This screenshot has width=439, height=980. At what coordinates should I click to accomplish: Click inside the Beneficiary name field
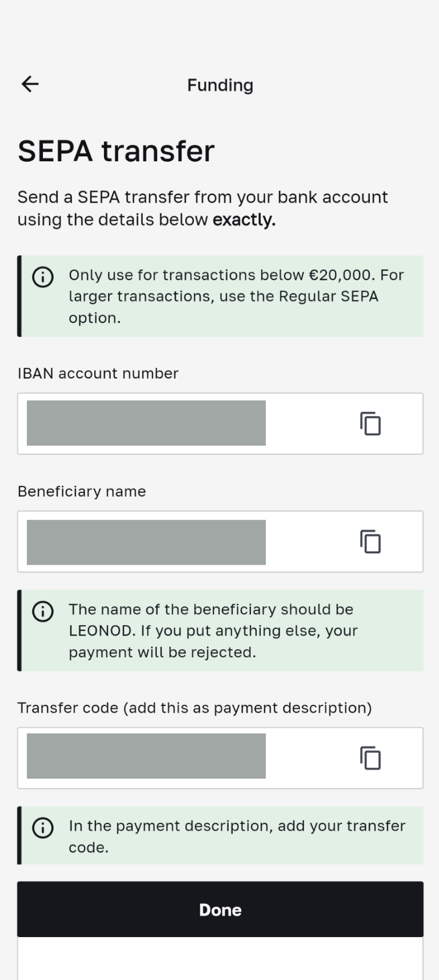click(x=146, y=542)
